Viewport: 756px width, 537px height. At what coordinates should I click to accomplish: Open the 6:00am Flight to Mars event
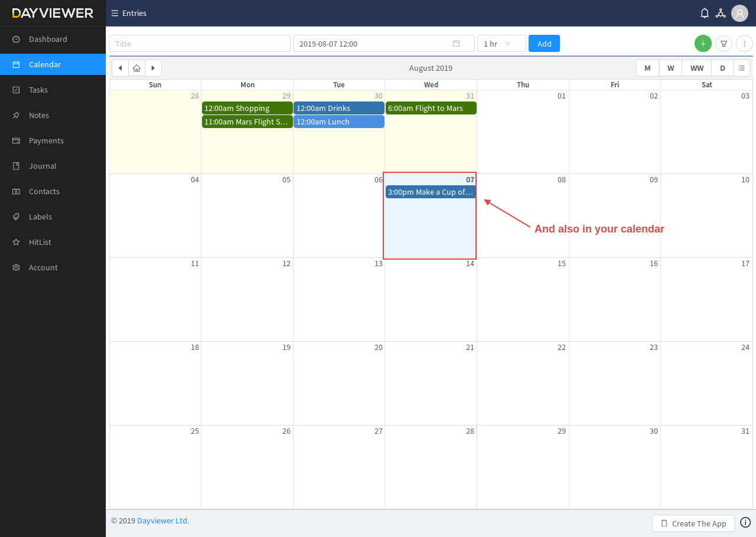[431, 108]
